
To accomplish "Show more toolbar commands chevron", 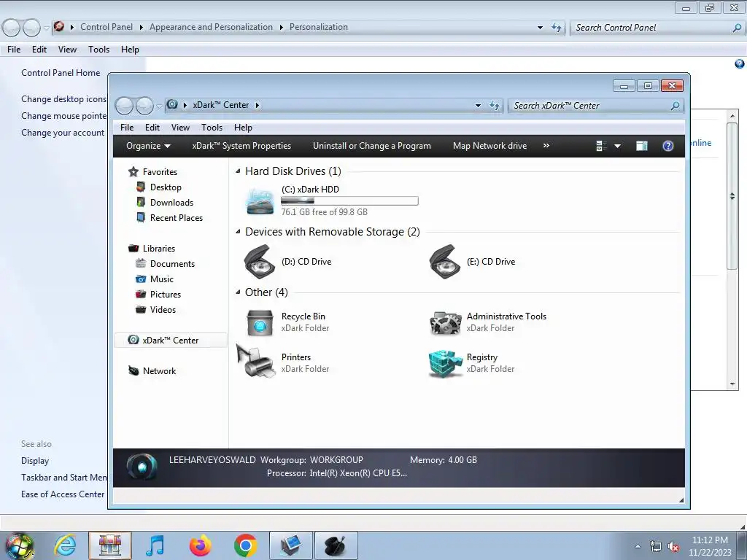I will coord(546,146).
